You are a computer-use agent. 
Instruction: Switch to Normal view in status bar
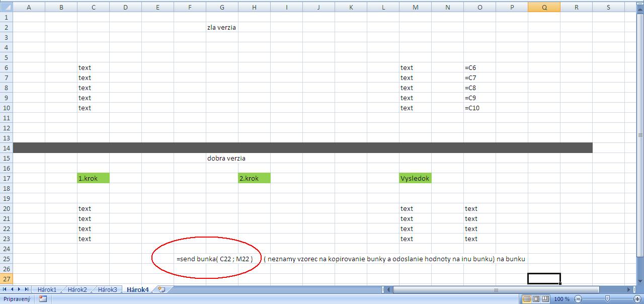click(x=527, y=299)
